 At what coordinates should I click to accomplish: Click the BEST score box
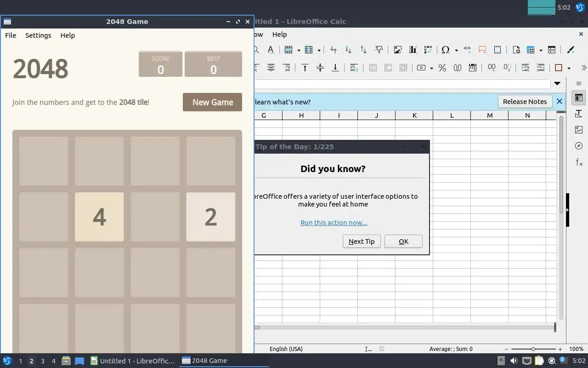click(213, 64)
